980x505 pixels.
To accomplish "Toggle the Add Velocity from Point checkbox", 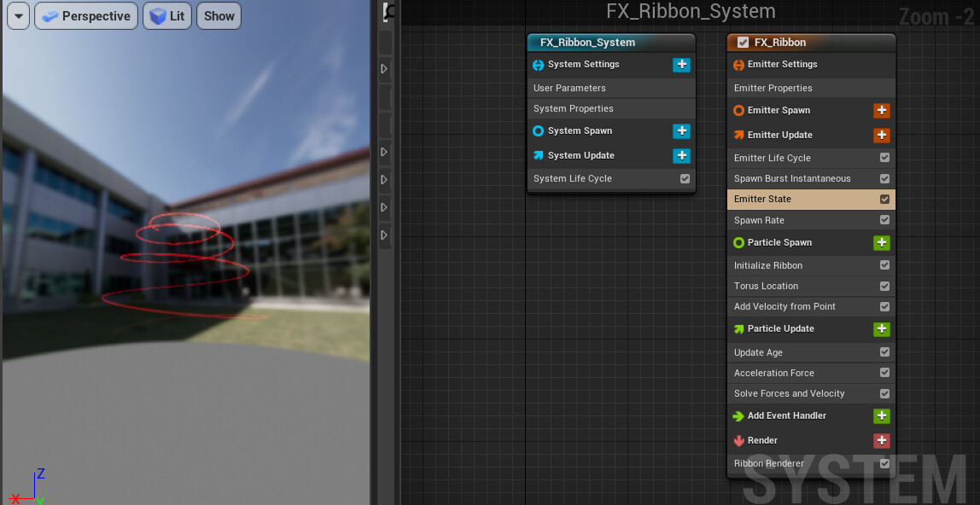I will point(884,306).
